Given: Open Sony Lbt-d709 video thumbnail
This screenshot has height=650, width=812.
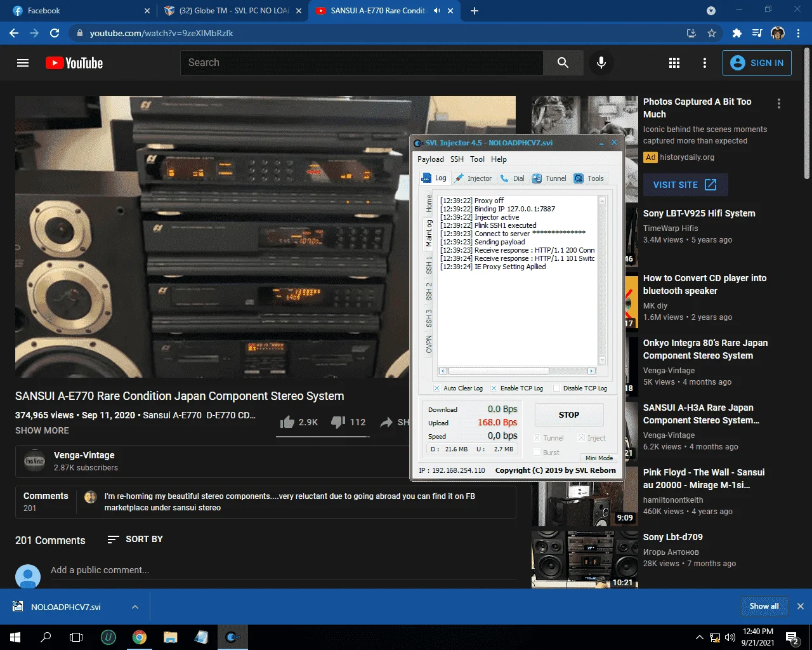Looking at the screenshot, I should point(584,560).
